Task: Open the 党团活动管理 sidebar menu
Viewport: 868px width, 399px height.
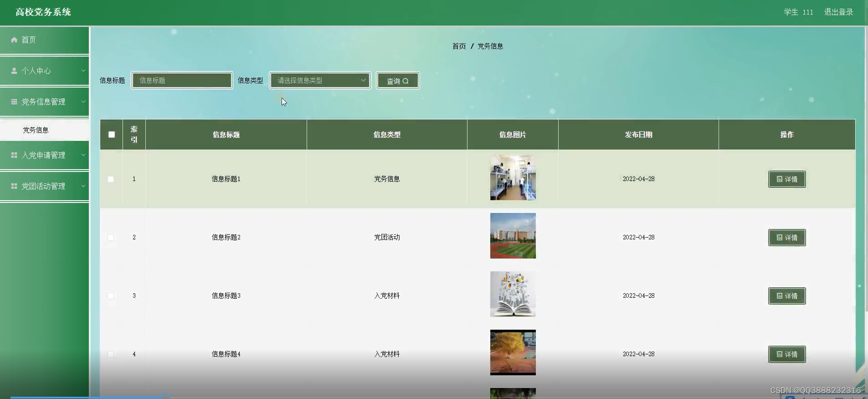Action: (44, 186)
